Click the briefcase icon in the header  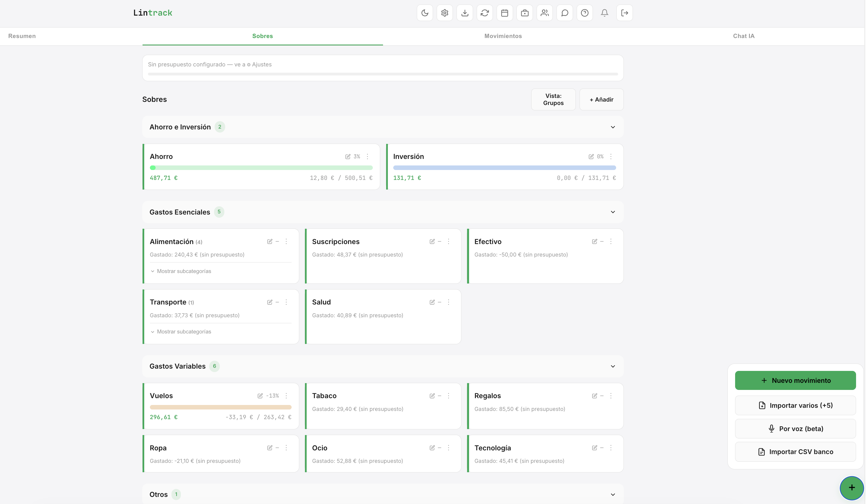pyautogui.click(x=524, y=13)
